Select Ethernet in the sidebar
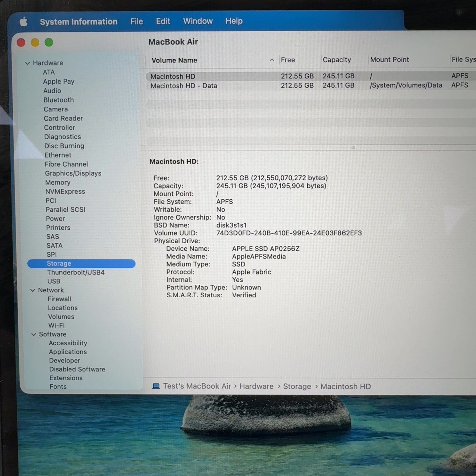Image resolution: width=476 pixels, height=476 pixels. click(x=58, y=155)
